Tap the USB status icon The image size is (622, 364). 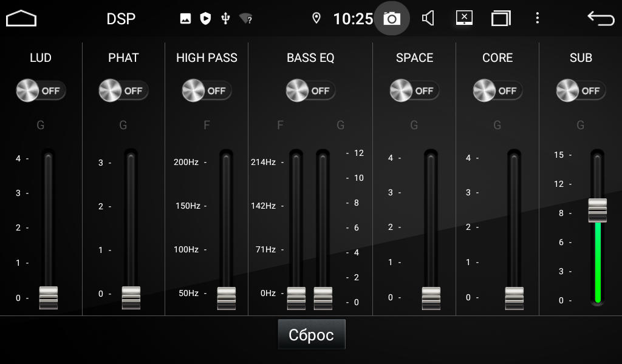[225, 19]
